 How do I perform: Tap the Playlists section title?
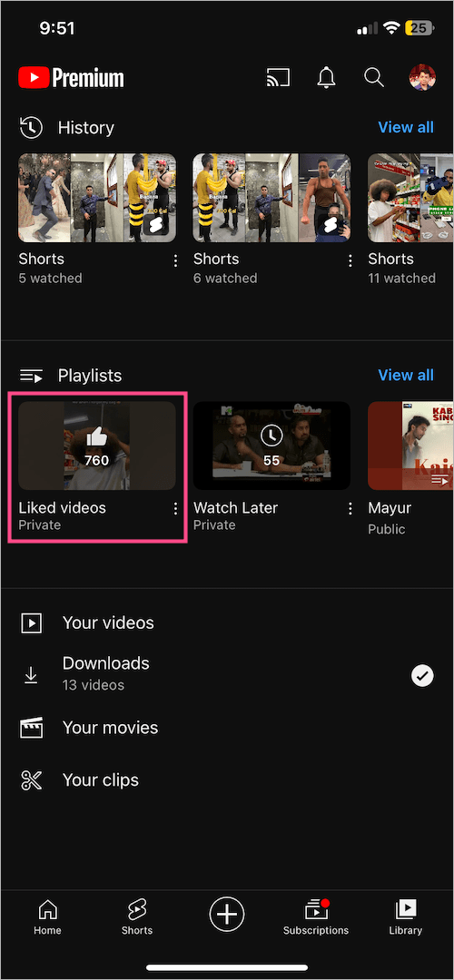[90, 376]
